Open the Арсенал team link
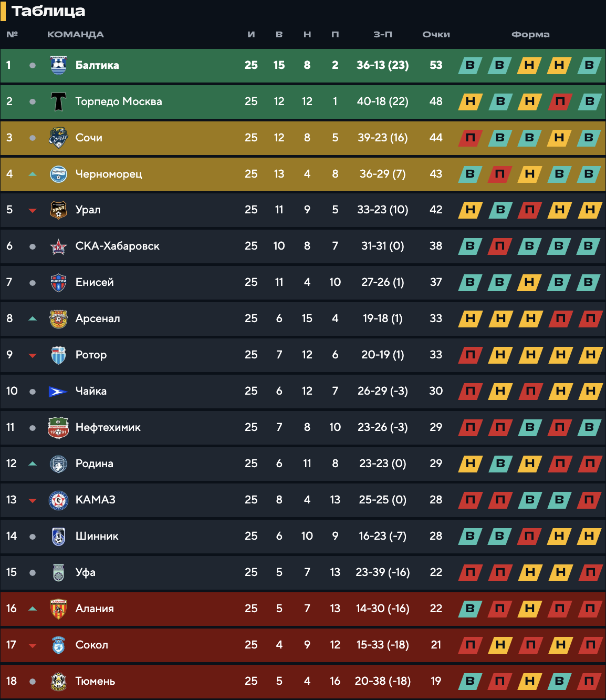 [x=98, y=318]
